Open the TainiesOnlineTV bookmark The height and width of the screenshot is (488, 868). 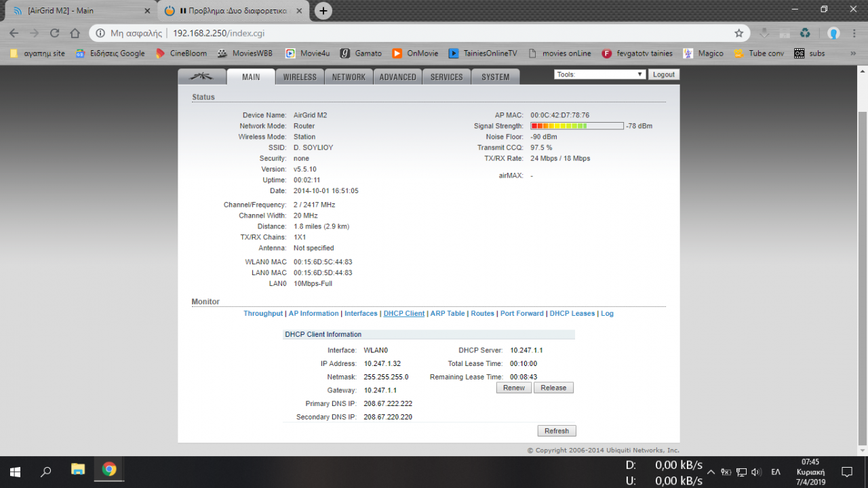(x=483, y=53)
